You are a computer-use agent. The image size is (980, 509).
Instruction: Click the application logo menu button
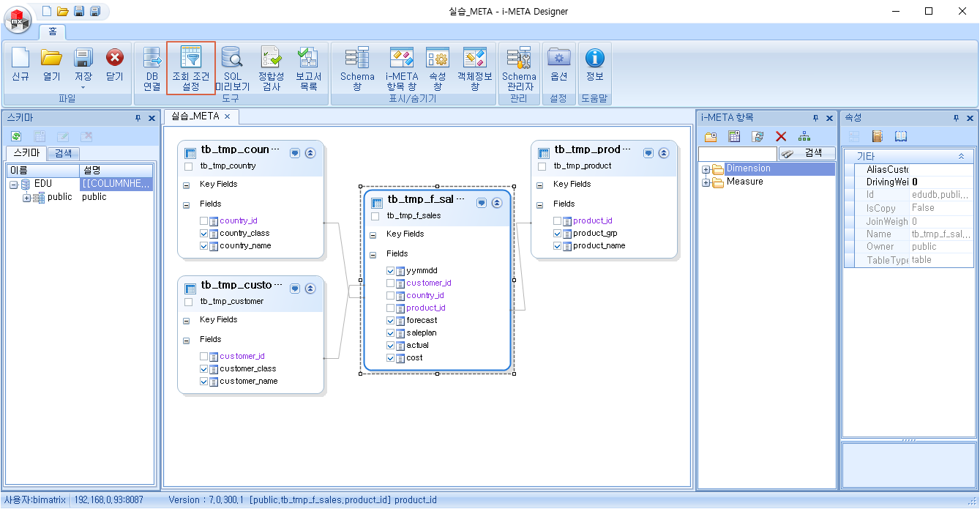pos(18,18)
